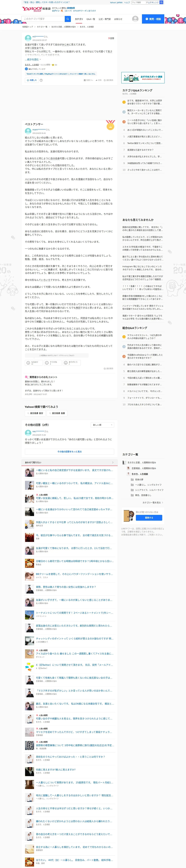Open related question about BBクリーム
186x868 pixels.
(x=74, y=574)
